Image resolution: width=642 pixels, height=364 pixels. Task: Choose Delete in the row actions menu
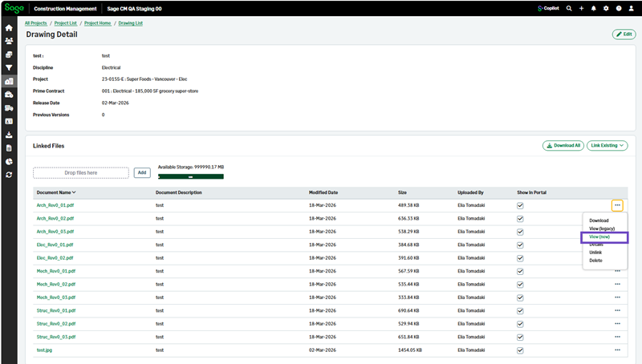[x=595, y=261]
